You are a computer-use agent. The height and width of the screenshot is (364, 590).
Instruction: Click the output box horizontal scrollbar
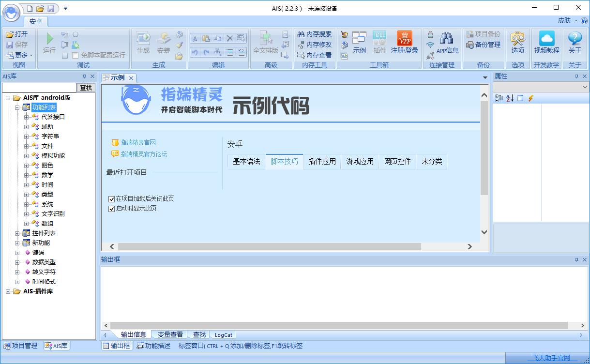(x=344, y=325)
